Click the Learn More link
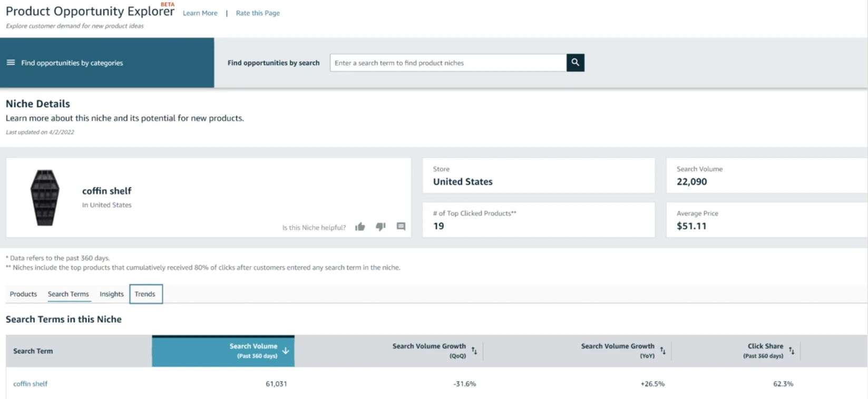Image resolution: width=868 pixels, height=399 pixels. [200, 13]
